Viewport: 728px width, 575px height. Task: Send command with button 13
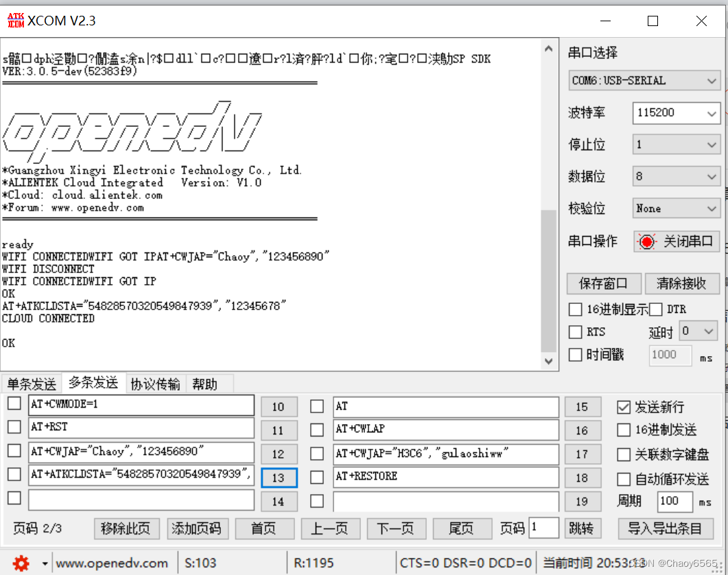(x=279, y=478)
